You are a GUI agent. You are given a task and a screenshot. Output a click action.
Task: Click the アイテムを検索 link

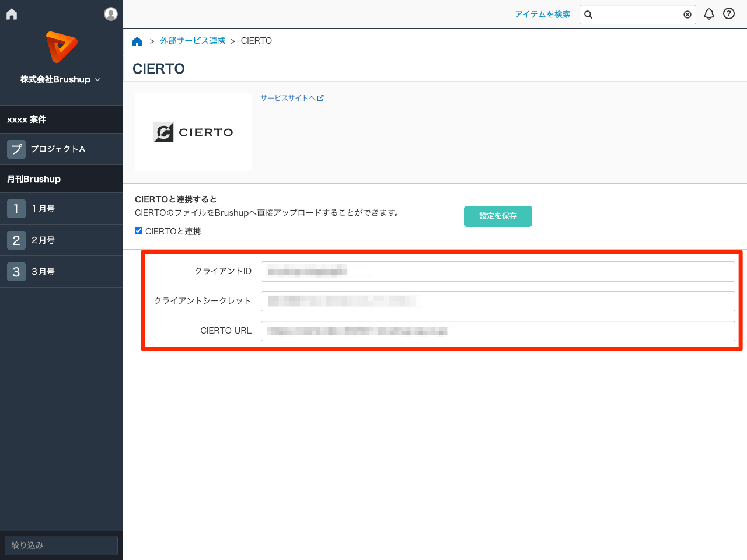543,15
